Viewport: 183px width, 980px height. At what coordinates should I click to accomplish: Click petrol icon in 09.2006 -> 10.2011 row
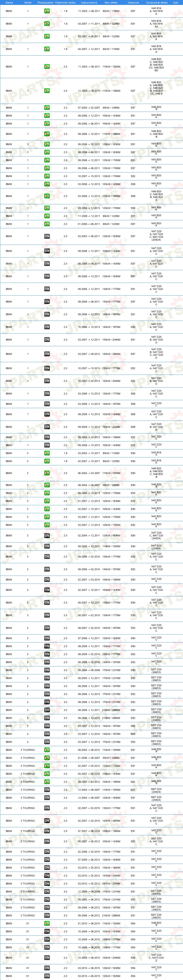coord(47,134)
